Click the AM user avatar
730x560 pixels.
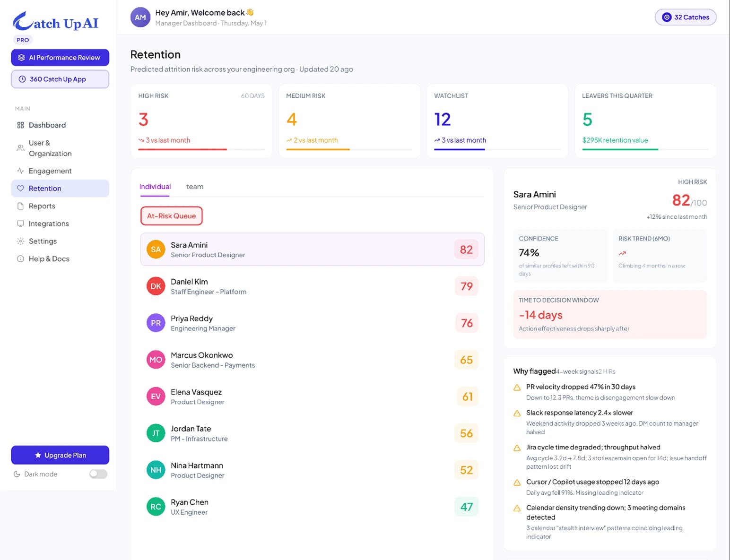[140, 17]
